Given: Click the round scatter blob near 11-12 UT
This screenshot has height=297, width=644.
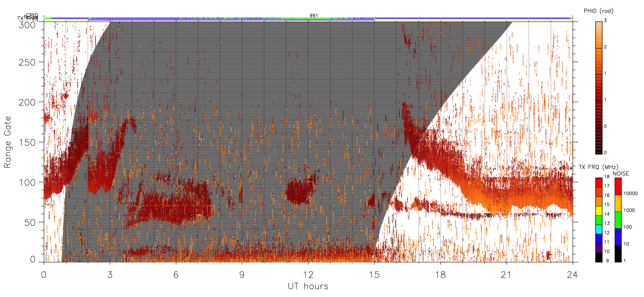Looking at the screenshot, I should pos(300,190).
